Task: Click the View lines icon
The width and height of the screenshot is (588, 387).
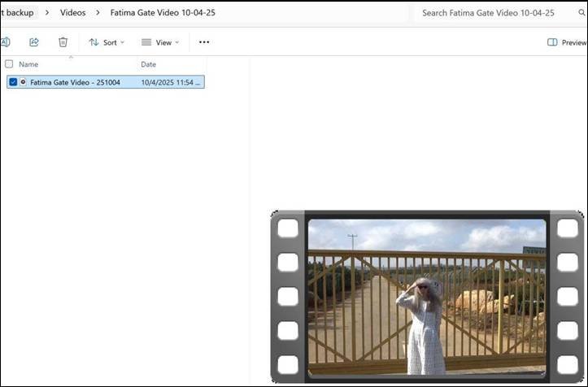Action: (x=146, y=42)
